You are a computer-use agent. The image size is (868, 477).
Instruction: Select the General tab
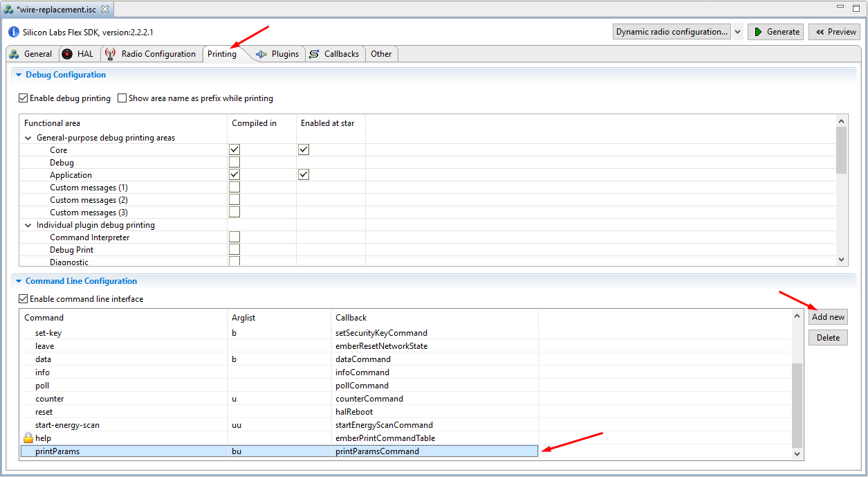[30, 54]
